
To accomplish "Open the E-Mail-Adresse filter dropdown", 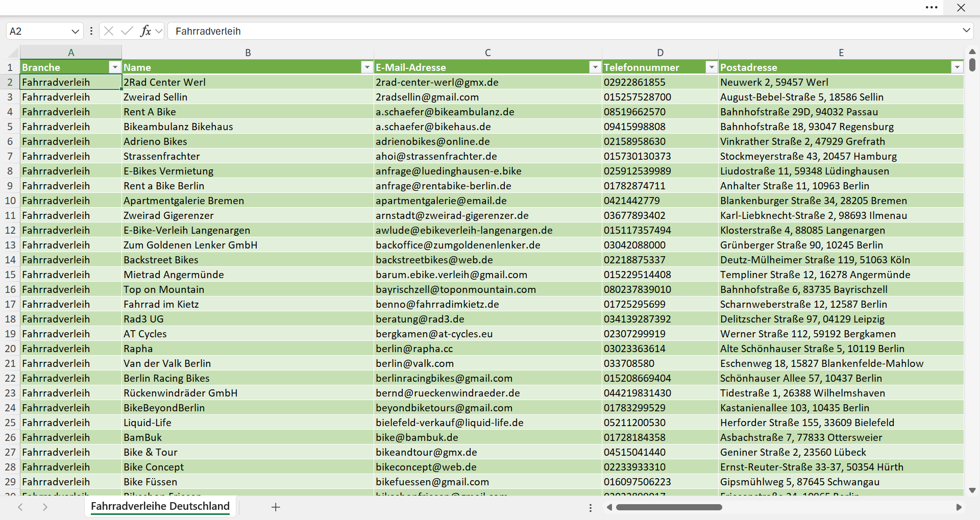I will pos(595,67).
